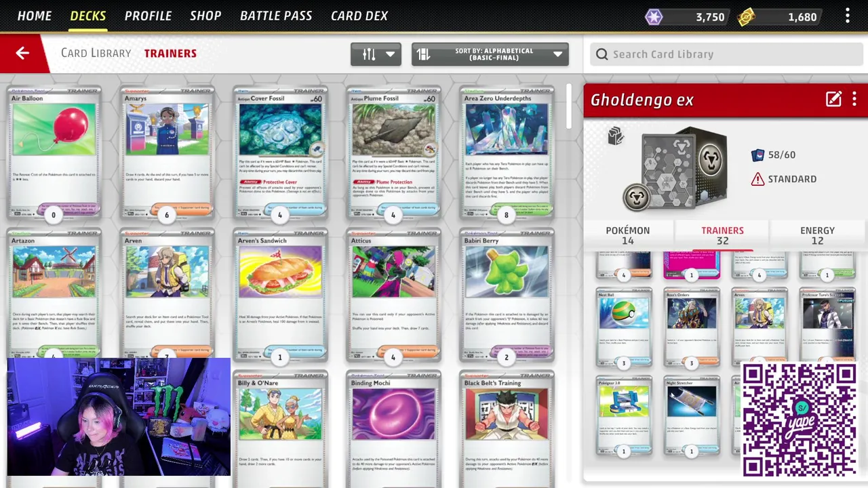Click the search magnifier icon
This screenshot has width=868, height=488.
pos(602,54)
